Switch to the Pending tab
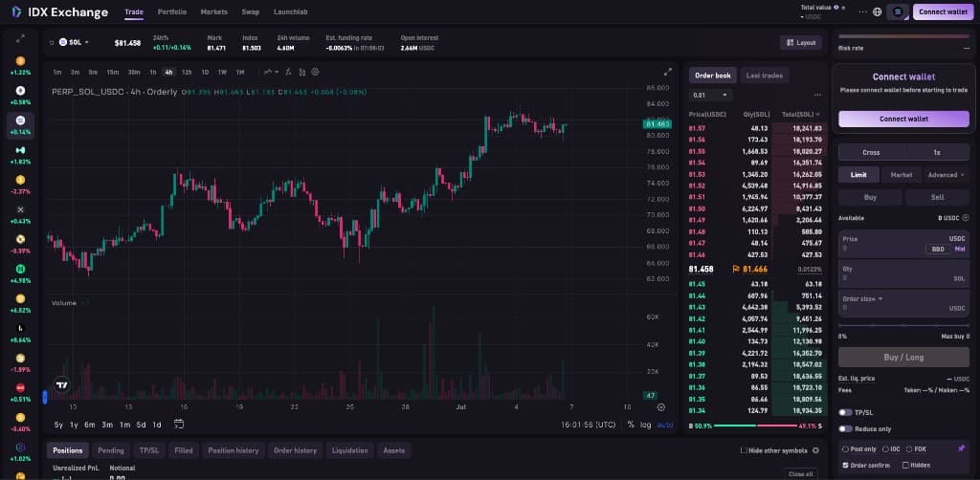Viewport: 980px width, 480px height. click(x=111, y=450)
